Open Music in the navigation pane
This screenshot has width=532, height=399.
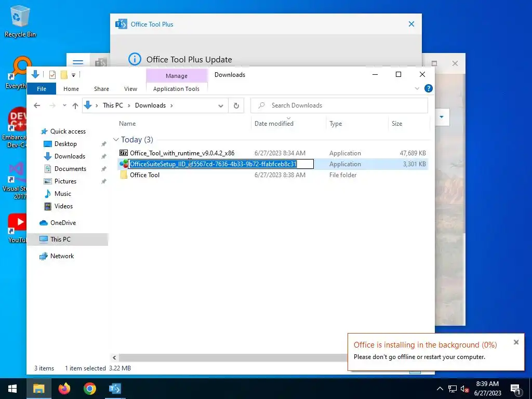pyautogui.click(x=62, y=194)
